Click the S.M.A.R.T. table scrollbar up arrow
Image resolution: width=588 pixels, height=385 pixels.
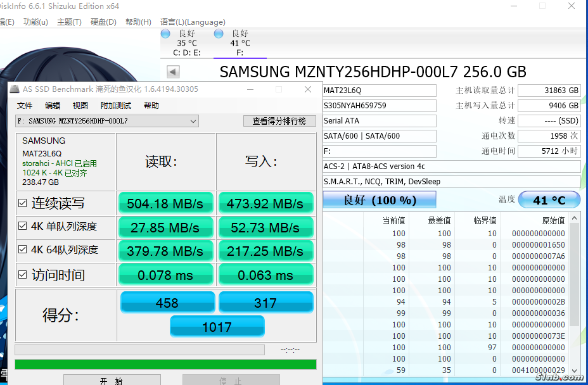(575, 218)
